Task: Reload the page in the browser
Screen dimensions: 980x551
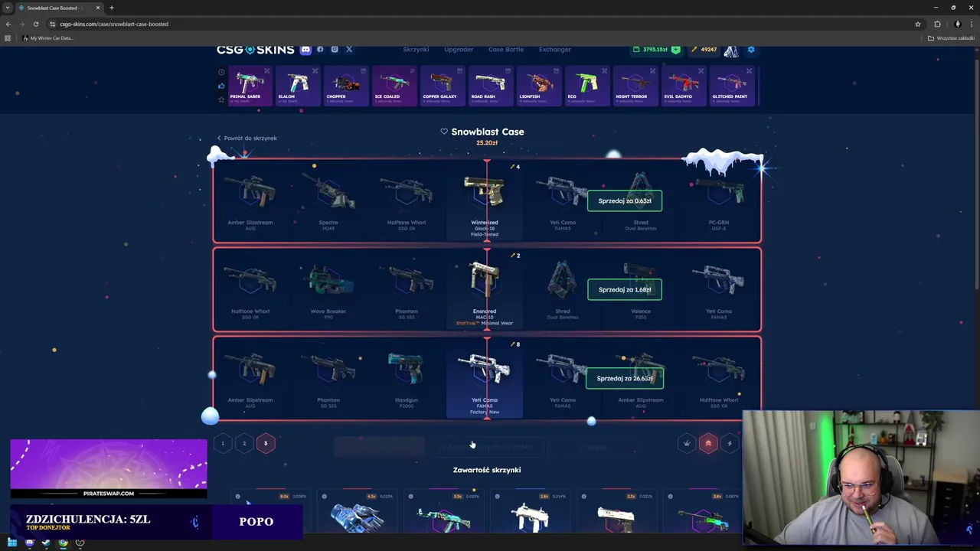Action: point(35,24)
